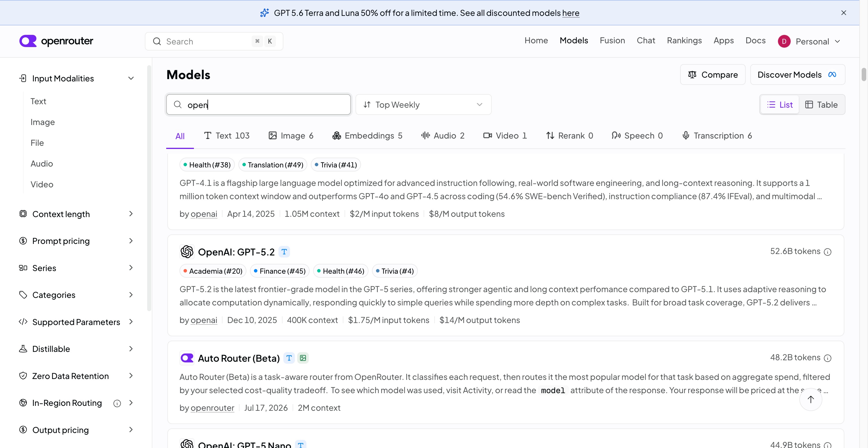Open the openai author link under GPT-5.2
Image resolution: width=868 pixels, height=448 pixels.
coord(204,320)
